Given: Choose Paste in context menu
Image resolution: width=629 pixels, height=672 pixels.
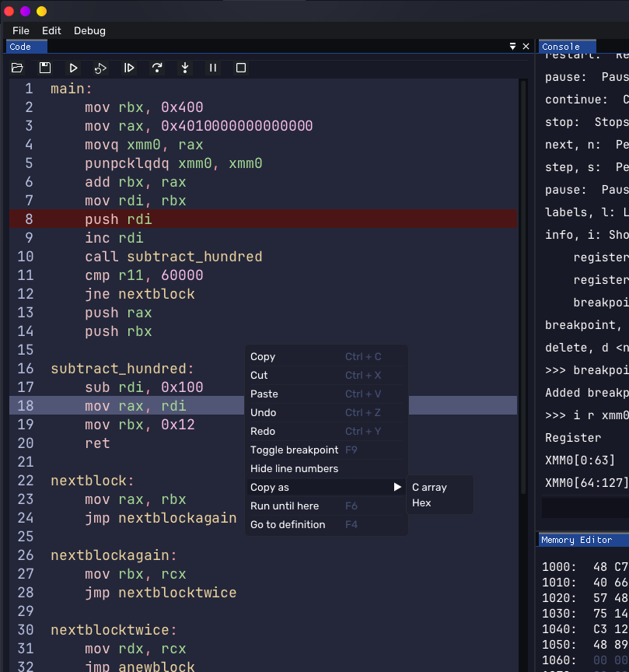Looking at the screenshot, I should [326, 394].
